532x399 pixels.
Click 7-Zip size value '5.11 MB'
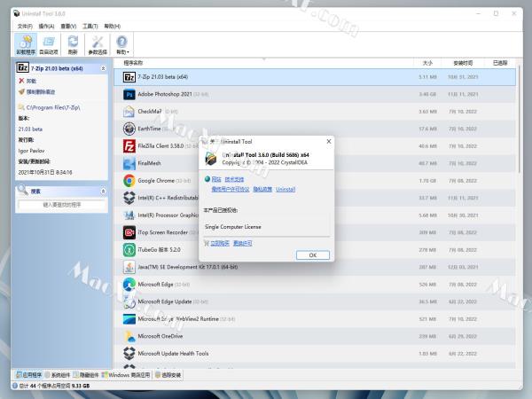[428, 77]
